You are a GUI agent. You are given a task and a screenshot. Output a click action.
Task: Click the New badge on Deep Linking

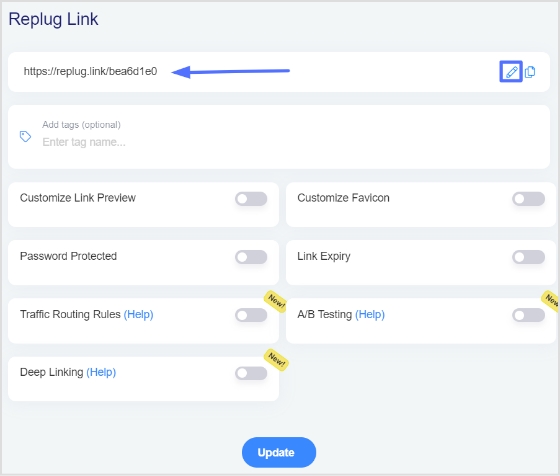(x=276, y=360)
